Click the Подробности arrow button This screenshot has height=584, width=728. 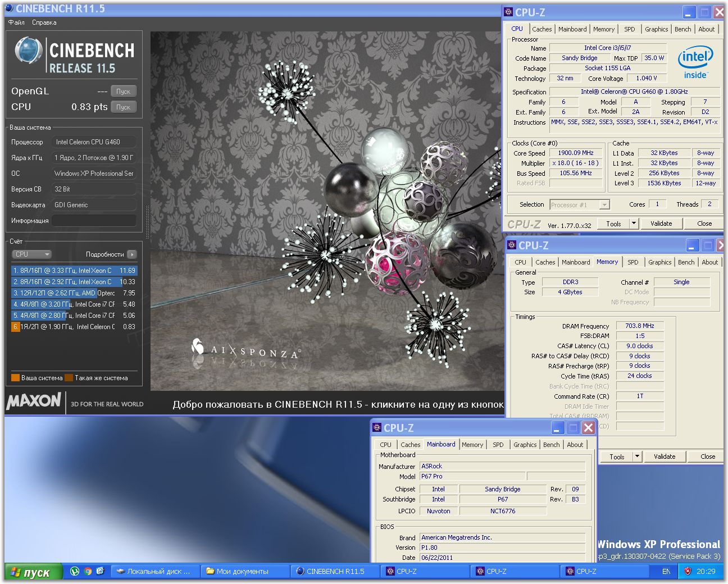click(132, 254)
